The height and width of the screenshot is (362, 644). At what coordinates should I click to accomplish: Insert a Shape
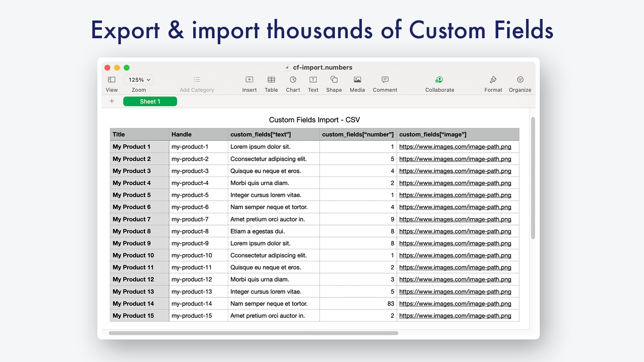point(334,83)
